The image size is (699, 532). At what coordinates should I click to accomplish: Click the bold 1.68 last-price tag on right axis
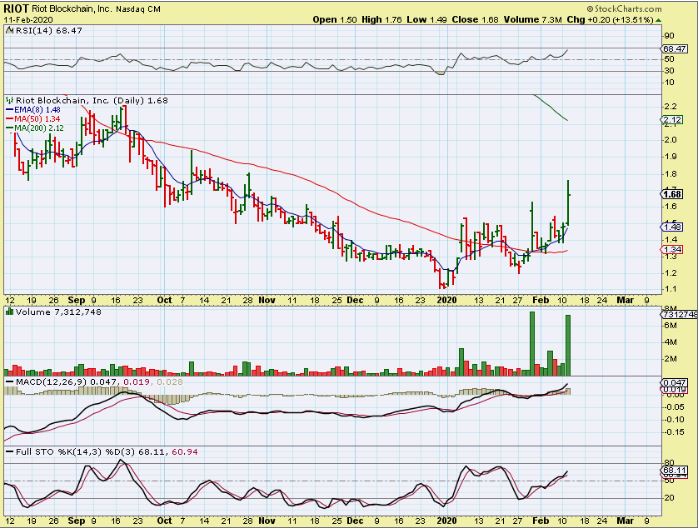(x=672, y=194)
